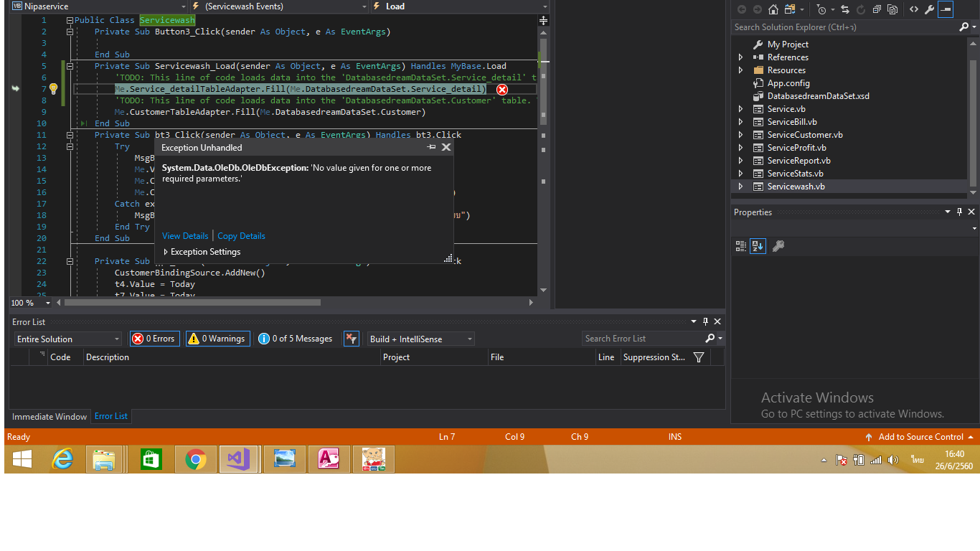Pin the Exception Unhandled popup

pos(431,147)
